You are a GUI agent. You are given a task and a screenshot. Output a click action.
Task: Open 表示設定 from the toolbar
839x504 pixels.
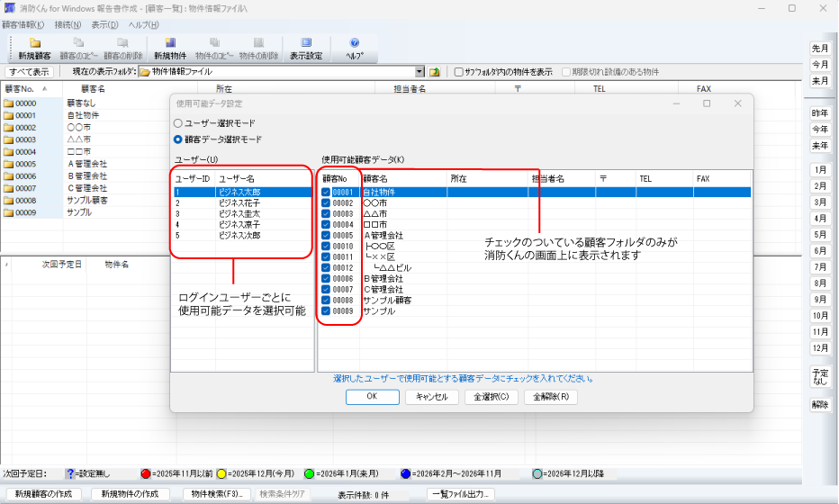[x=306, y=47]
